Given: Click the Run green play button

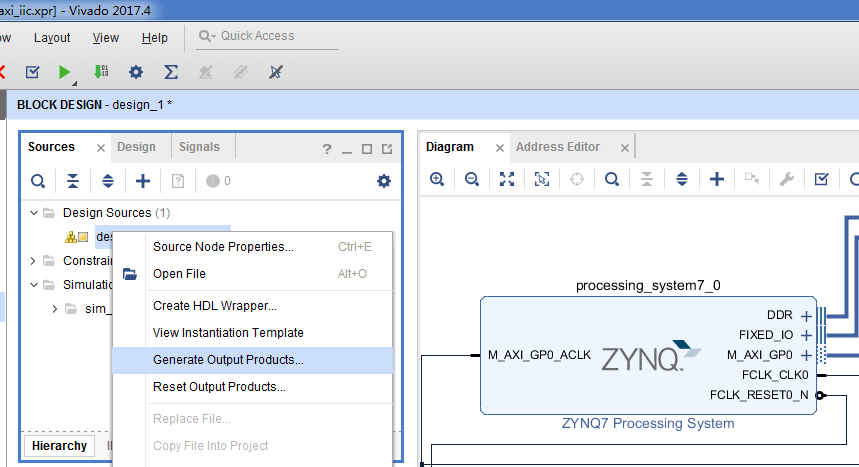Looking at the screenshot, I should [x=64, y=72].
